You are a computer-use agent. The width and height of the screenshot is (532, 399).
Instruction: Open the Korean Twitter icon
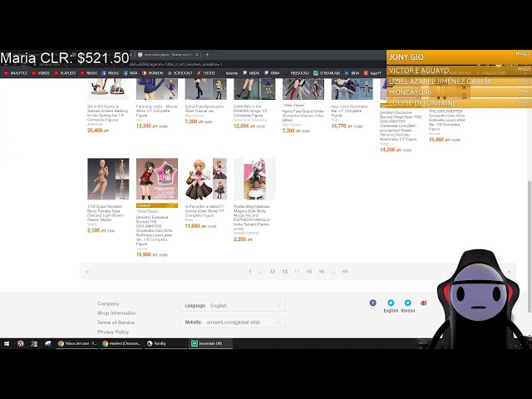click(408, 303)
